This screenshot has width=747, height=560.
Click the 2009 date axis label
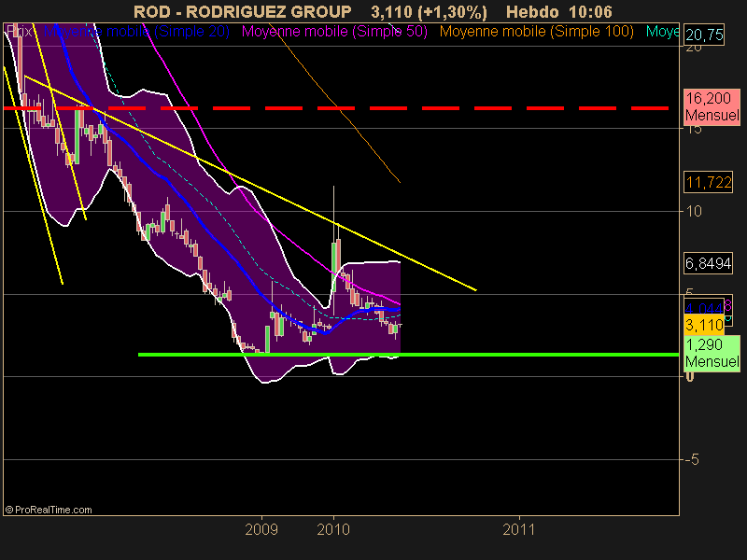(261, 529)
